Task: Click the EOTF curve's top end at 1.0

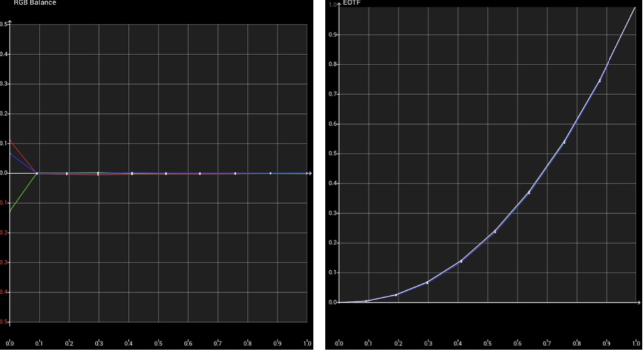Action: coord(635,7)
